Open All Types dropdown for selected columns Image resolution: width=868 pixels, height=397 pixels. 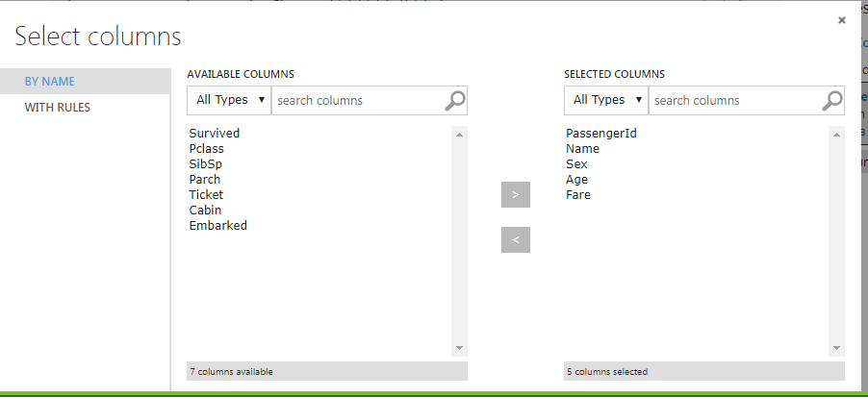[606, 100]
